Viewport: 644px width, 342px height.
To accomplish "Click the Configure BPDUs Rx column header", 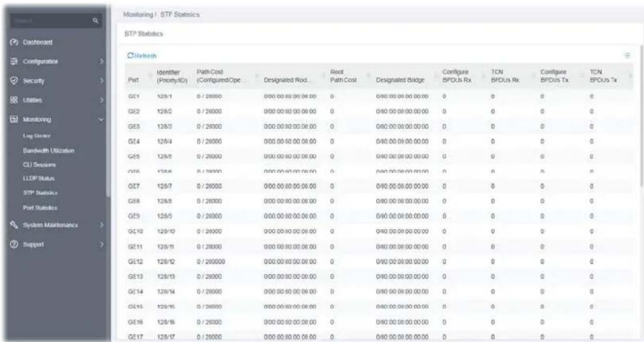I will point(456,76).
